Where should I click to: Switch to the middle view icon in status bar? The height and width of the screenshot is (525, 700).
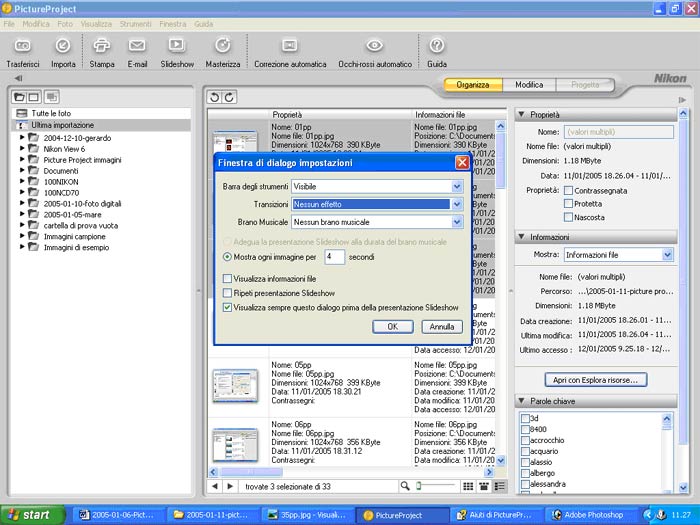[x=483, y=486]
